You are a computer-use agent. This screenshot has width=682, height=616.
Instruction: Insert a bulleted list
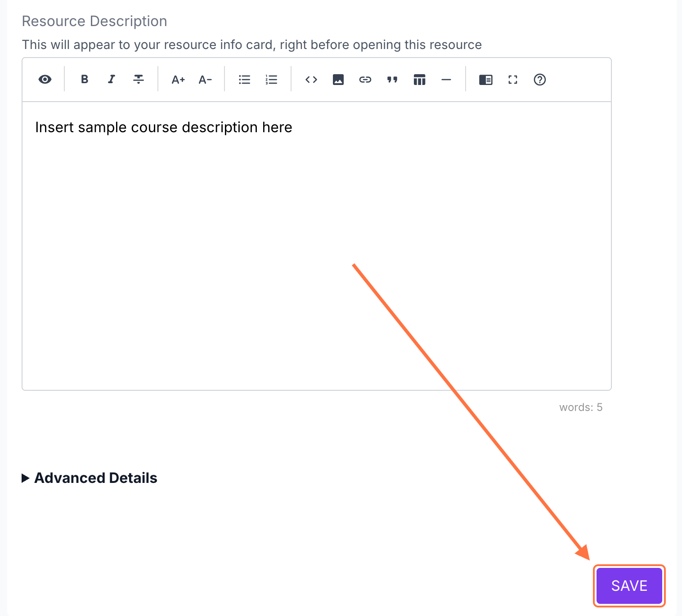tap(245, 80)
